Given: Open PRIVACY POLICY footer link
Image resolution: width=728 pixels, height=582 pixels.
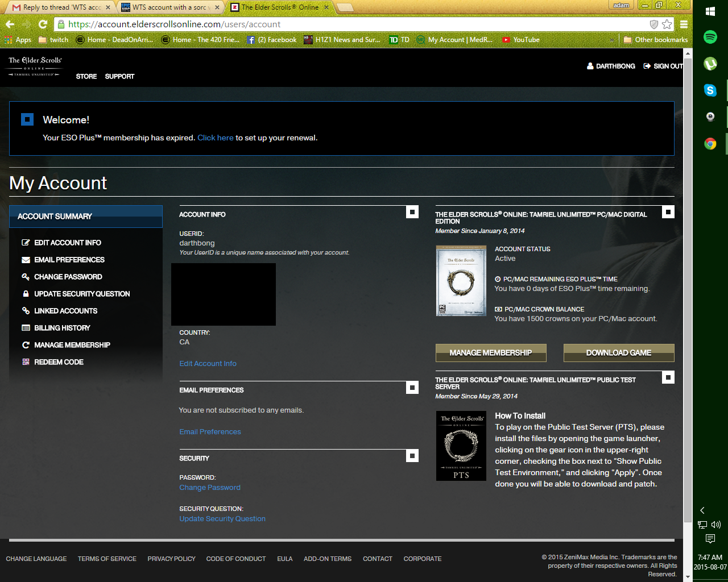Looking at the screenshot, I should (x=171, y=559).
